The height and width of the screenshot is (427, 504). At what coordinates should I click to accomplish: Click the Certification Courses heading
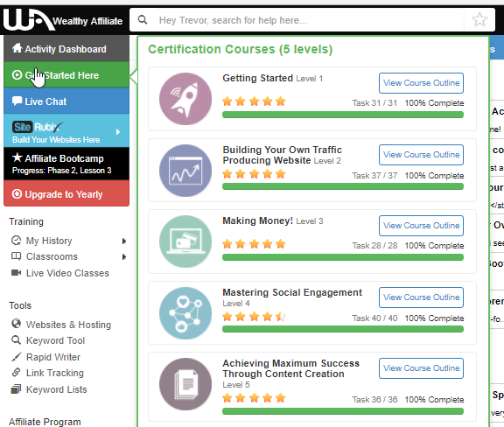pos(240,49)
